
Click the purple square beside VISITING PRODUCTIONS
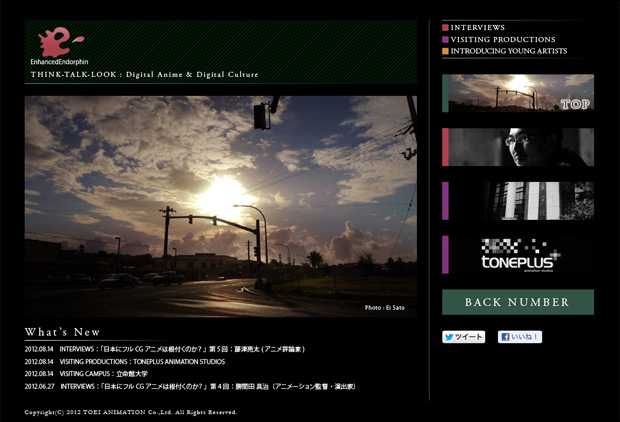pos(445,39)
